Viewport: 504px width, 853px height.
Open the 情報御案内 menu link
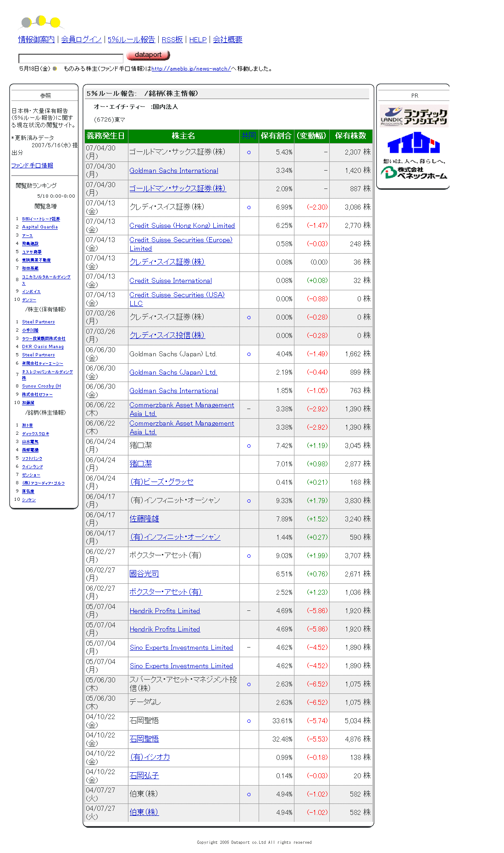tap(36, 40)
